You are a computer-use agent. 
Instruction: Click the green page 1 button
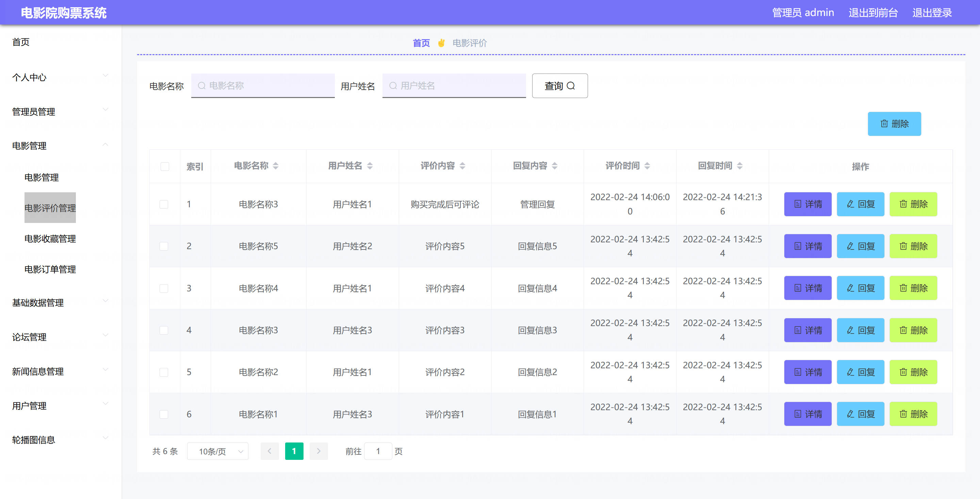(294, 451)
